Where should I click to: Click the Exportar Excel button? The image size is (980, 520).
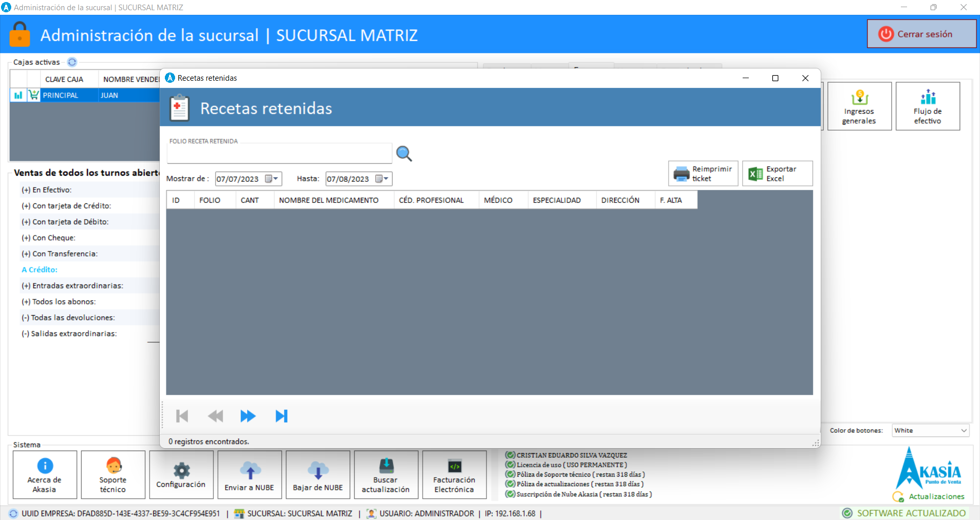[x=777, y=174]
